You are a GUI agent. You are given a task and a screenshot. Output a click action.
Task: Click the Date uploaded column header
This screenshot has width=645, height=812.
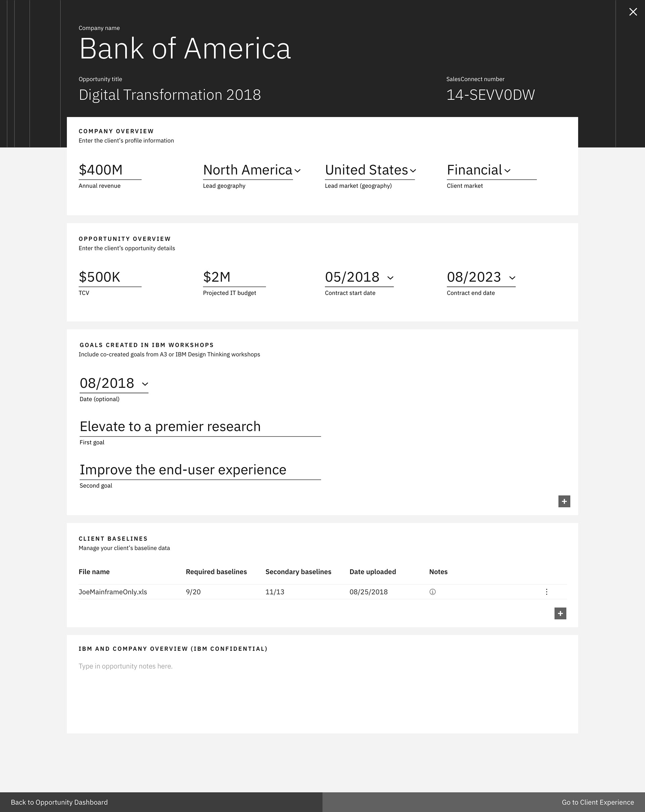point(373,572)
